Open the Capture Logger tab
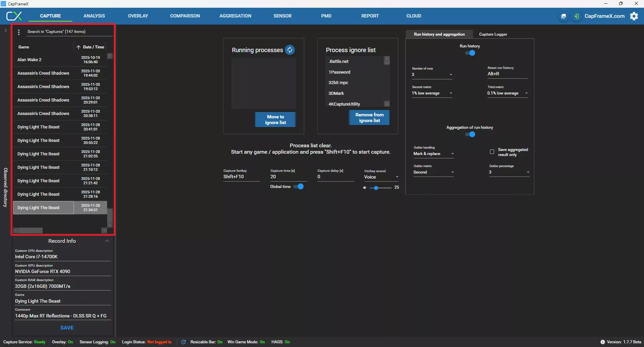 [493, 34]
